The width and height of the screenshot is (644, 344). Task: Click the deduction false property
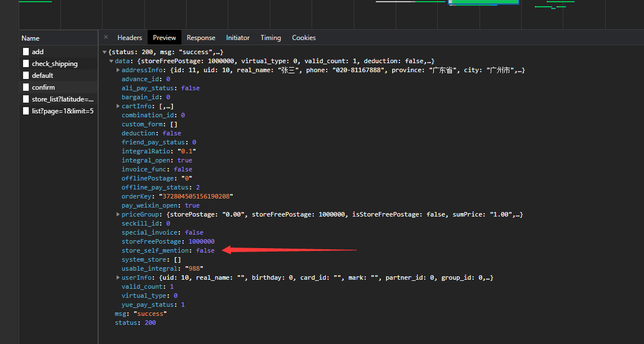coord(151,134)
